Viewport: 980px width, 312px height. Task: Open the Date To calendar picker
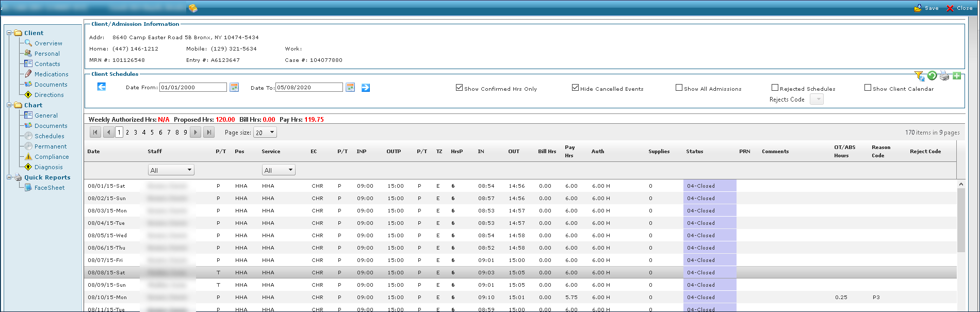[x=350, y=88]
